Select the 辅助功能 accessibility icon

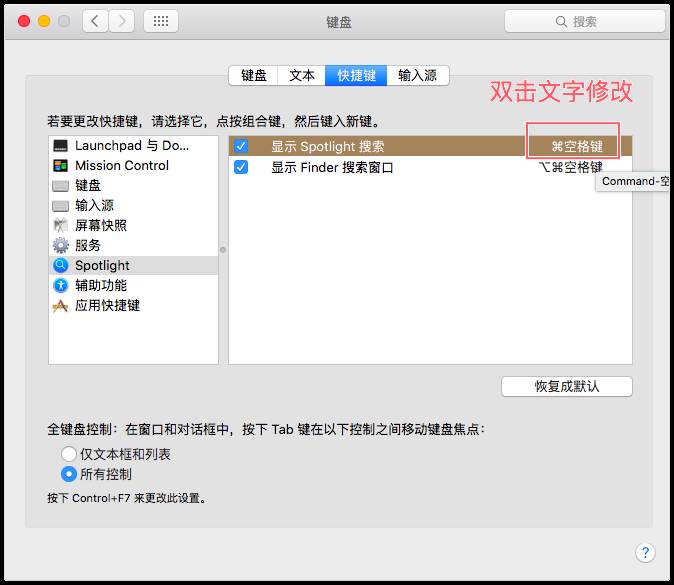(x=61, y=286)
